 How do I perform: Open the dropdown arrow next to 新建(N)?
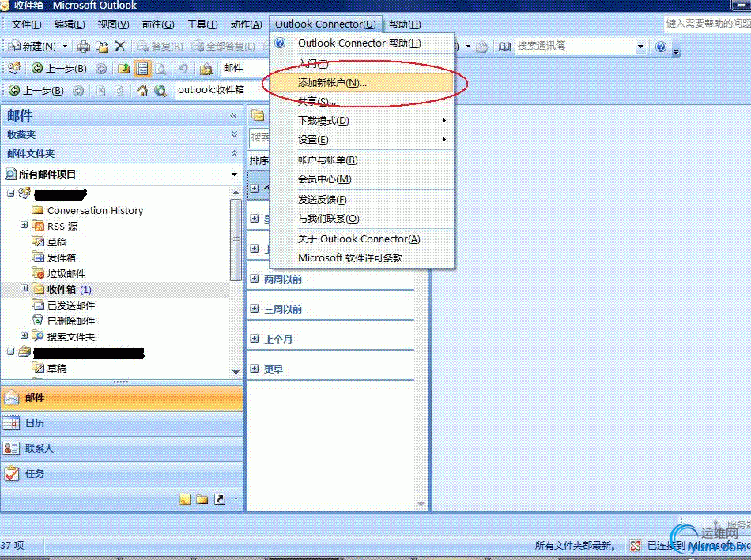[x=65, y=47]
